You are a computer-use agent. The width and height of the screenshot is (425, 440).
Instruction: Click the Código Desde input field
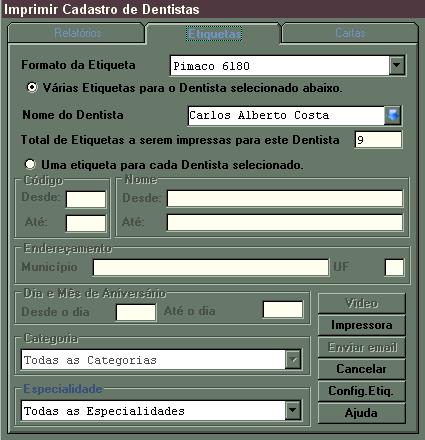click(86, 199)
